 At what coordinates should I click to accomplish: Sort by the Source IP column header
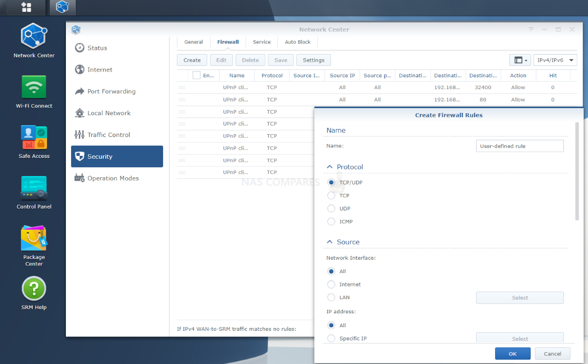(342, 75)
